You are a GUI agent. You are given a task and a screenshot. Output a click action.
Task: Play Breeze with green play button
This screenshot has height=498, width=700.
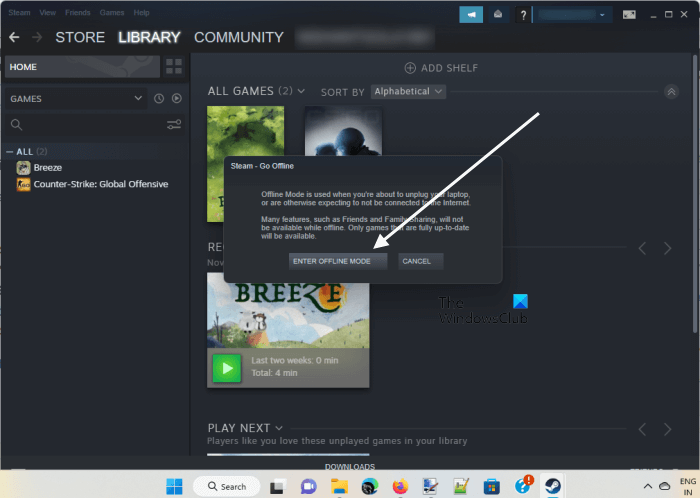tap(227, 368)
